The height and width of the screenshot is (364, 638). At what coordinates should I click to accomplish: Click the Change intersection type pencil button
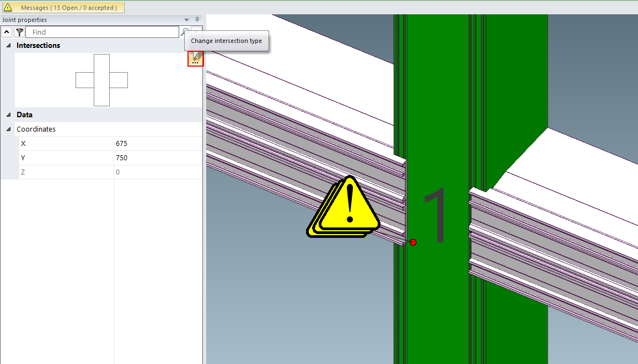[196, 58]
